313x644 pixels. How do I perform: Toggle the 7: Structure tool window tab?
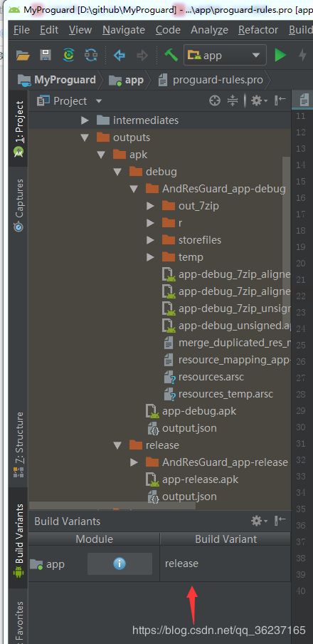point(18,445)
